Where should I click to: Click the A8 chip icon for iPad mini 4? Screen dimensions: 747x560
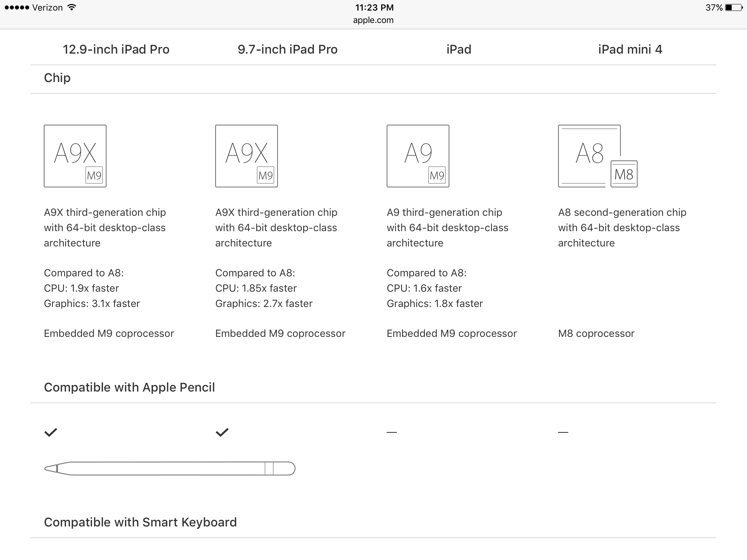coord(589,156)
